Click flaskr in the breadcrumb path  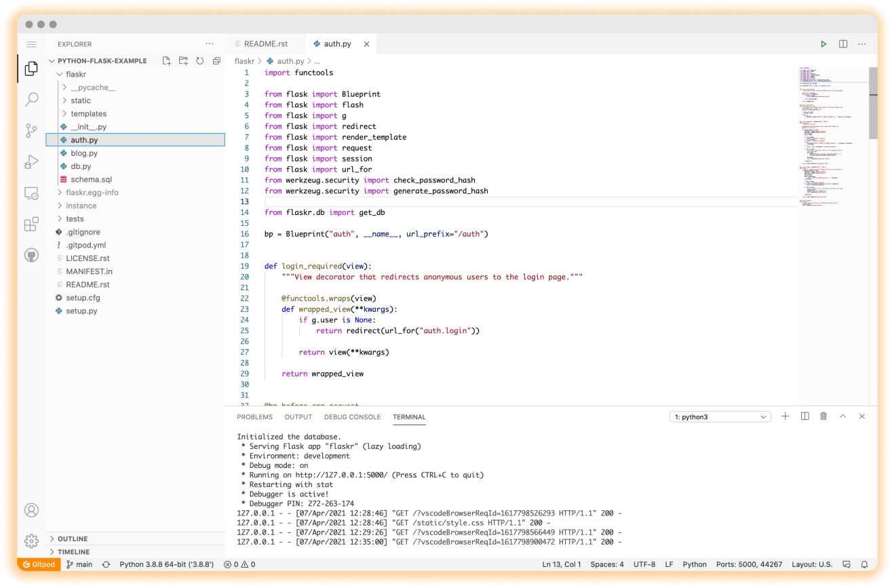point(244,61)
